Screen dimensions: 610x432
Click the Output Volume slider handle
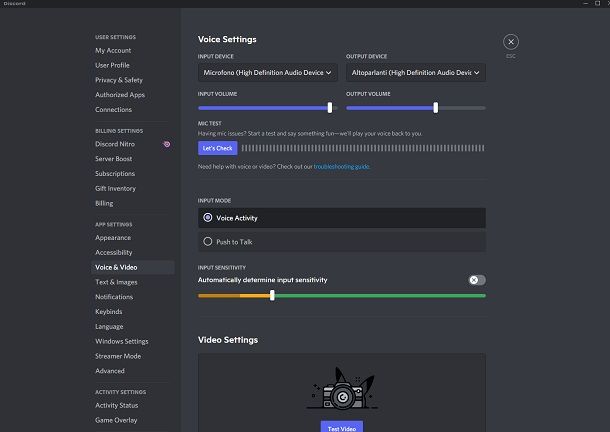[x=436, y=107]
